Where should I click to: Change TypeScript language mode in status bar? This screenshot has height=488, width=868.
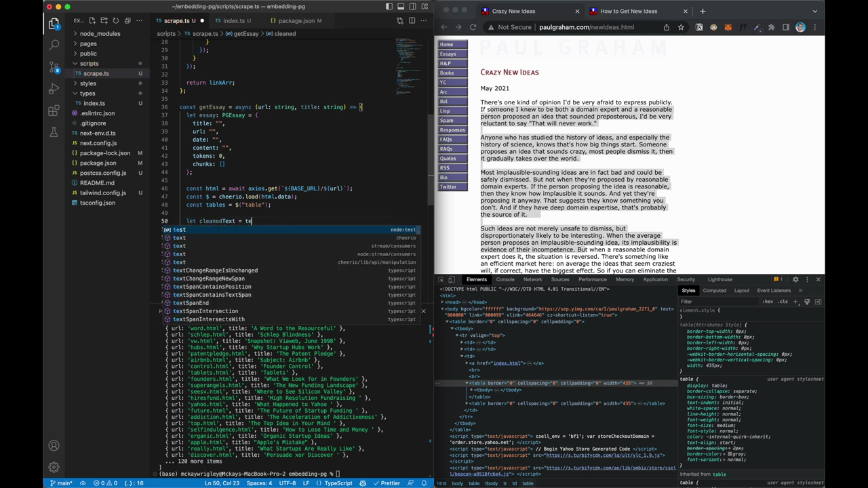pyautogui.click(x=338, y=483)
